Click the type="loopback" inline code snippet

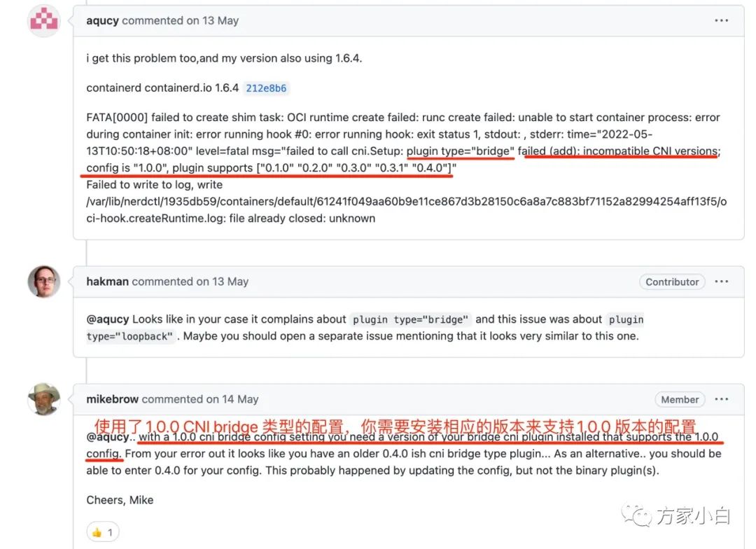tap(129, 336)
